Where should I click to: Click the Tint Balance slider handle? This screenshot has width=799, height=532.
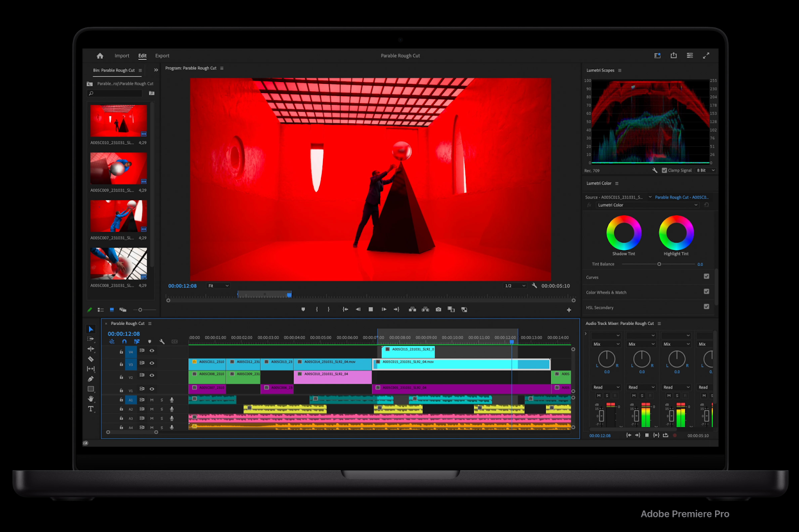(659, 264)
